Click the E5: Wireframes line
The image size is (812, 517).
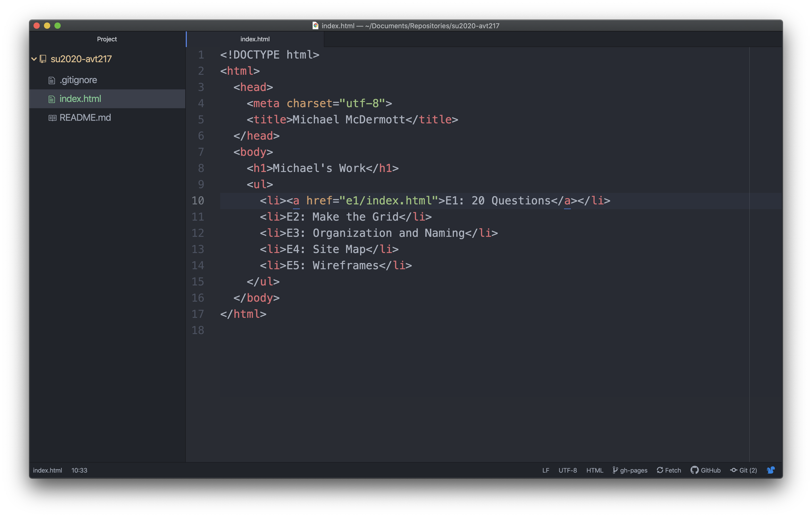click(336, 265)
